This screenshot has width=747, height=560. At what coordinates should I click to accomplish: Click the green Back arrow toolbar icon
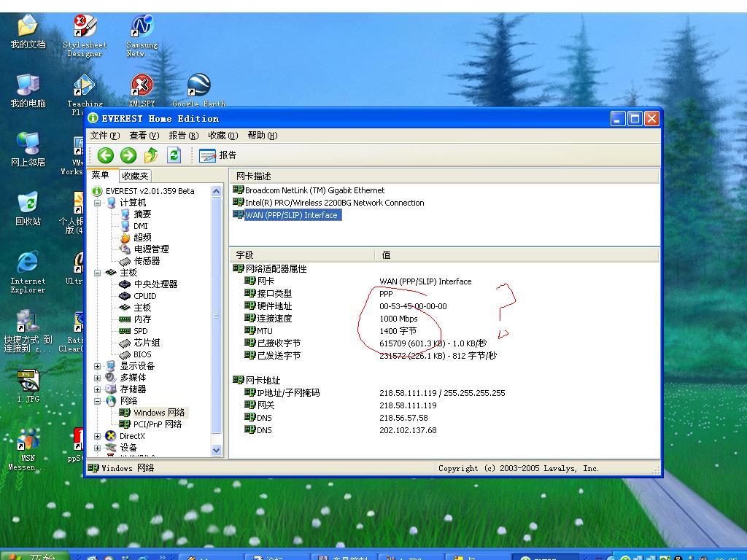(106, 155)
